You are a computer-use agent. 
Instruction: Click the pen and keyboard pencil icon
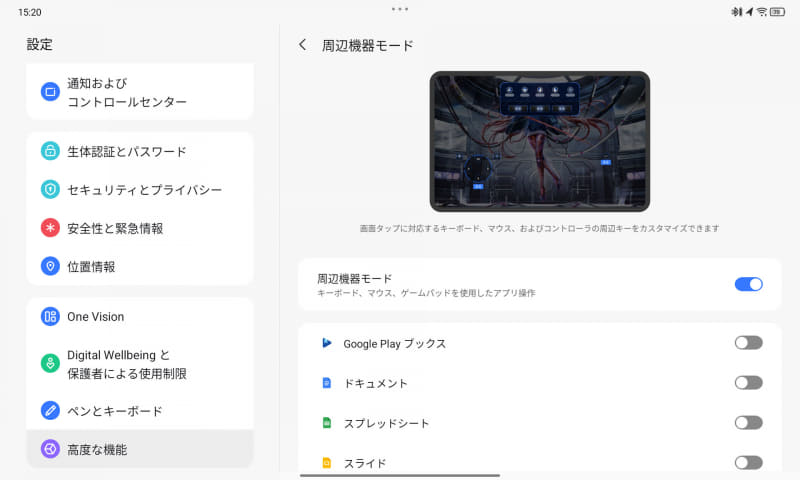(x=50, y=410)
